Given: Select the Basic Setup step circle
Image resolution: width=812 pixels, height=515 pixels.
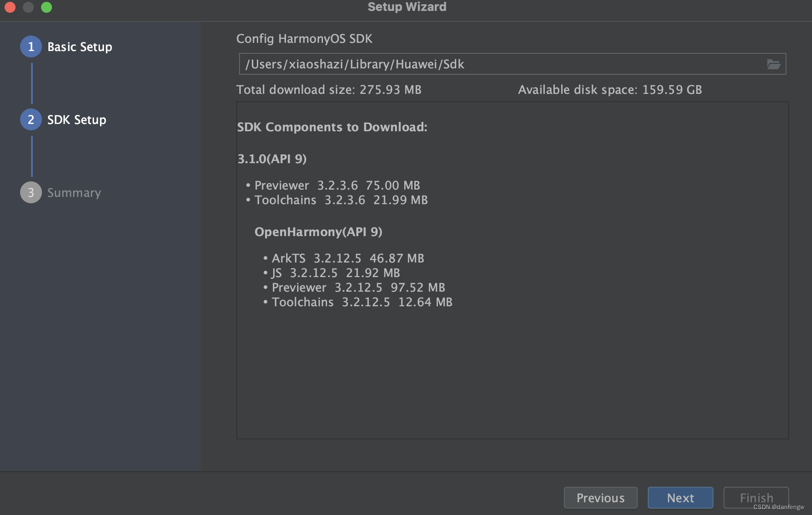Looking at the screenshot, I should (31, 46).
